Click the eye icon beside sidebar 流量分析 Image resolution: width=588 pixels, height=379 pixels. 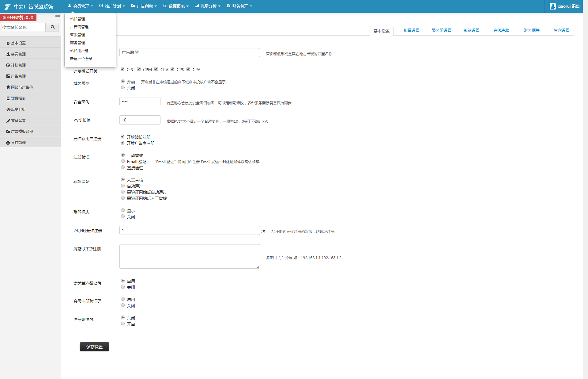coord(8,109)
